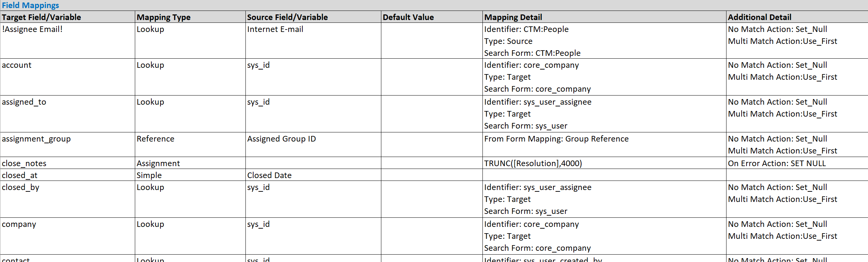Select the From Form Mapping: Group Reference cell
This screenshot has width=868, height=262.
pyautogui.click(x=604, y=144)
